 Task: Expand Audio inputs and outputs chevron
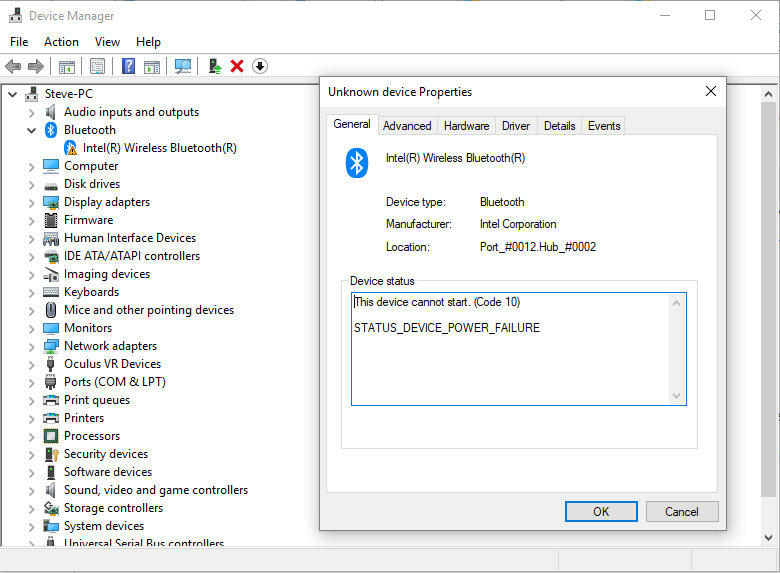(31, 113)
